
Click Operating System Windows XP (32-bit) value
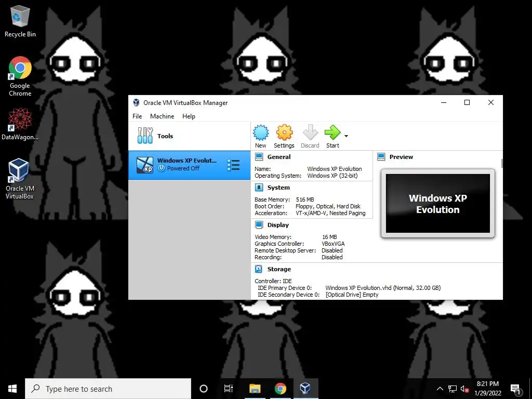tap(332, 176)
